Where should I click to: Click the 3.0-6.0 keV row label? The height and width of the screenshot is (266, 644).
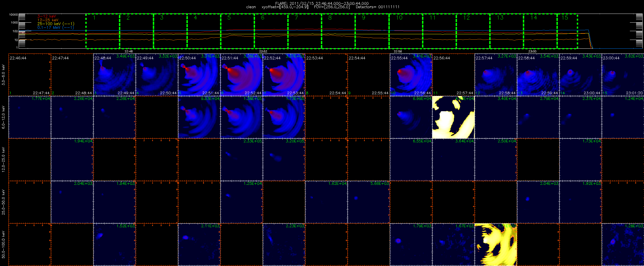[x=3, y=75]
